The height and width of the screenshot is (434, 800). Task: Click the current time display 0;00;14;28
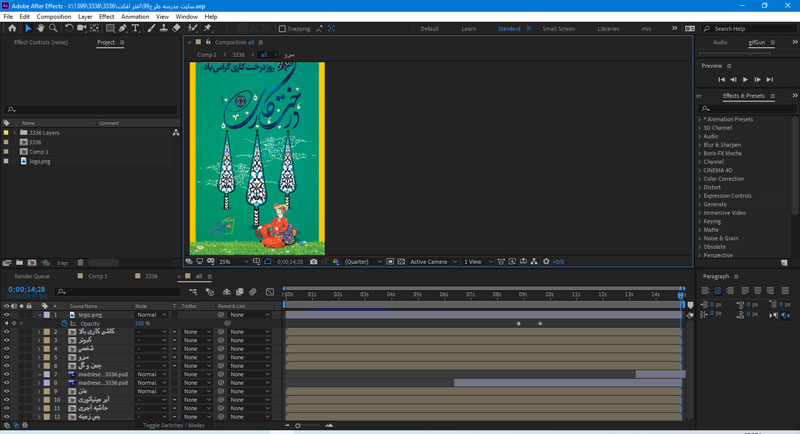click(x=27, y=289)
